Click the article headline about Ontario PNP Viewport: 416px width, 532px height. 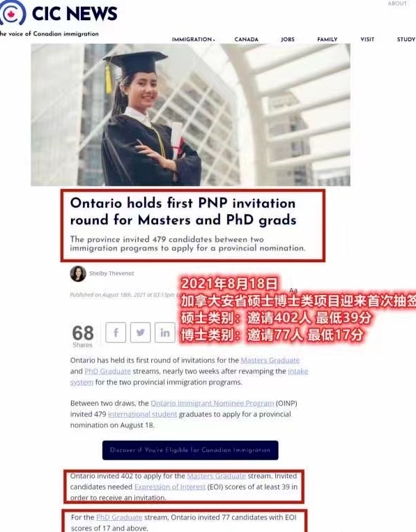183,211
